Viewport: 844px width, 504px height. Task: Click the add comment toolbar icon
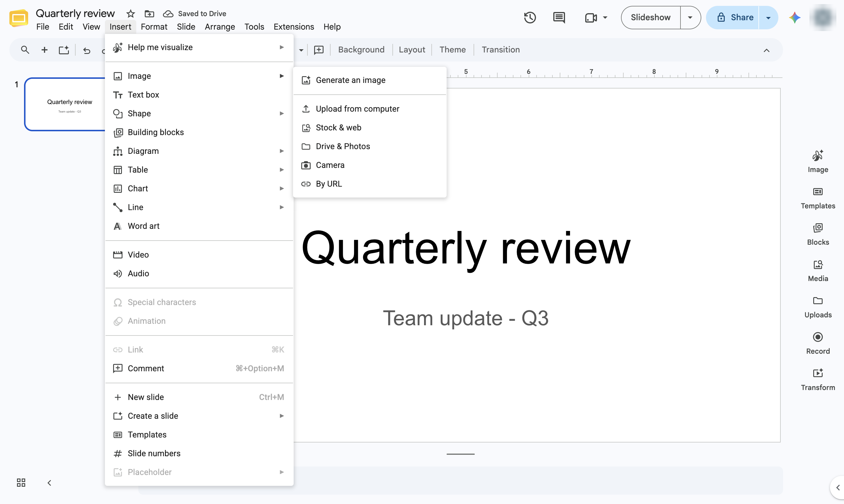319,50
